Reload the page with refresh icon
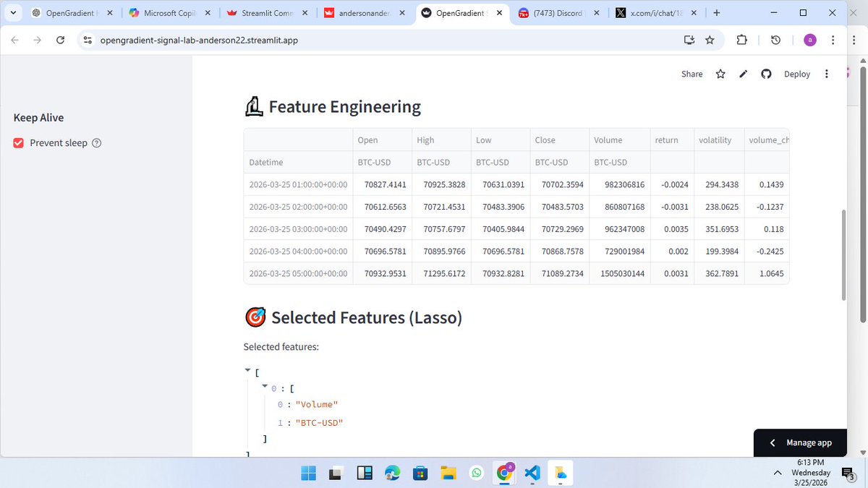This screenshot has height=488, width=868. click(60, 40)
